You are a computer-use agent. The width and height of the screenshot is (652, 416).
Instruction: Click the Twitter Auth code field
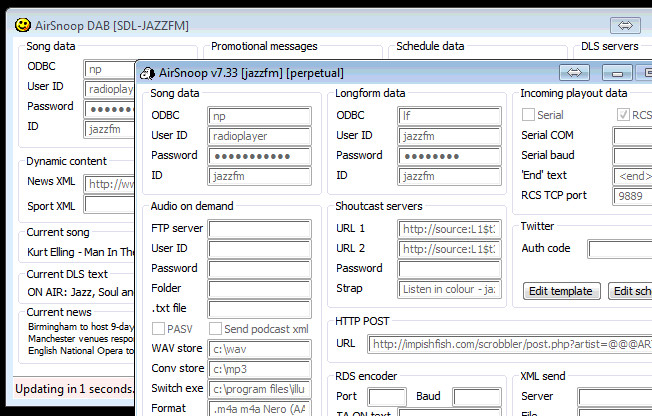[x=619, y=249]
